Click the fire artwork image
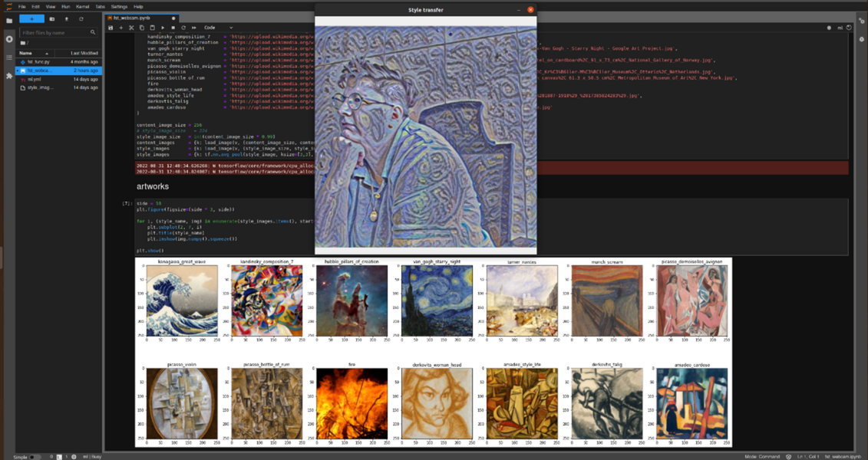868x460 pixels. tap(352, 403)
